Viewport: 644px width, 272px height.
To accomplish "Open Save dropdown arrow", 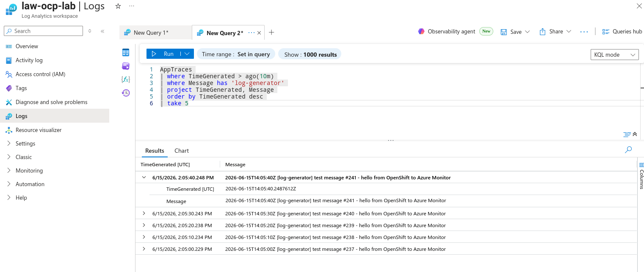I will point(527,32).
